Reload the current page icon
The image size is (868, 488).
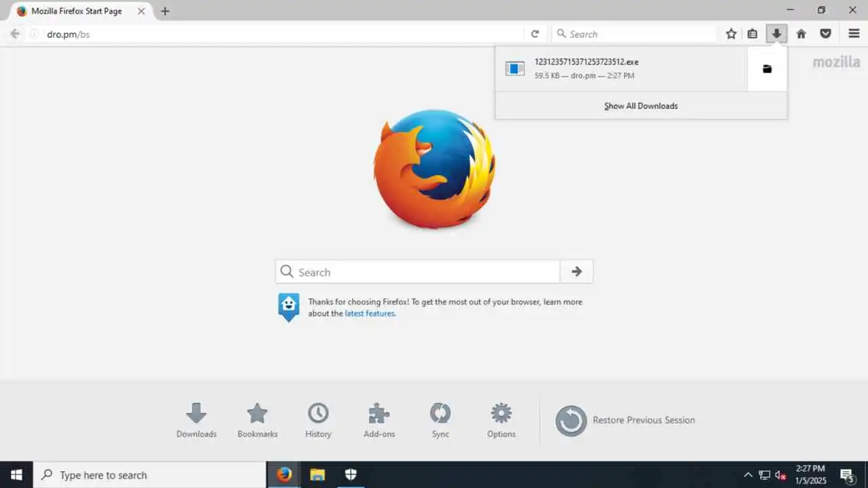coord(535,34)
